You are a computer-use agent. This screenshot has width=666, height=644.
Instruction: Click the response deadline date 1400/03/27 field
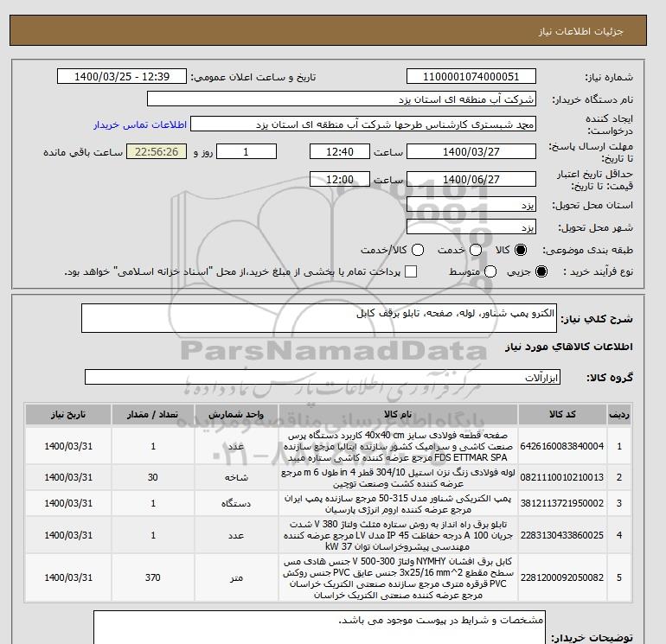[x=471, y=151]
